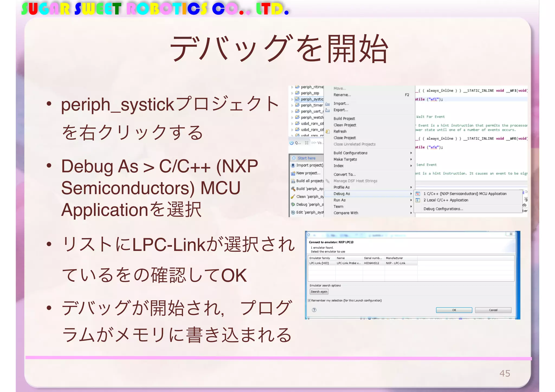Click the hammer icon for Build 'periph_sy

point(293,189)
